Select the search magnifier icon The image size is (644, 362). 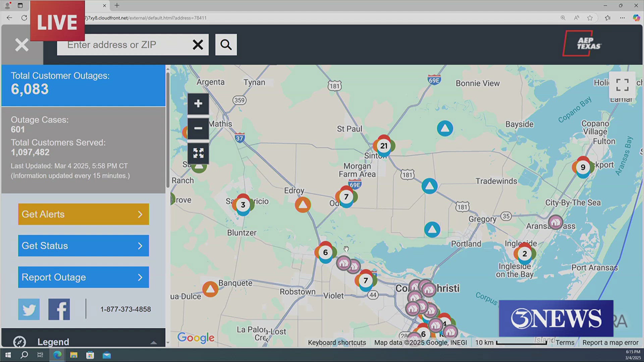(226, 45)
